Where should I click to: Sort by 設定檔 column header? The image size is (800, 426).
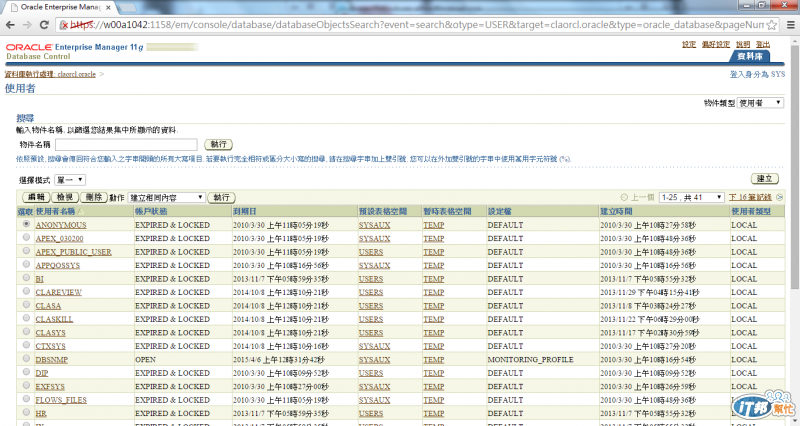point(499,211)
